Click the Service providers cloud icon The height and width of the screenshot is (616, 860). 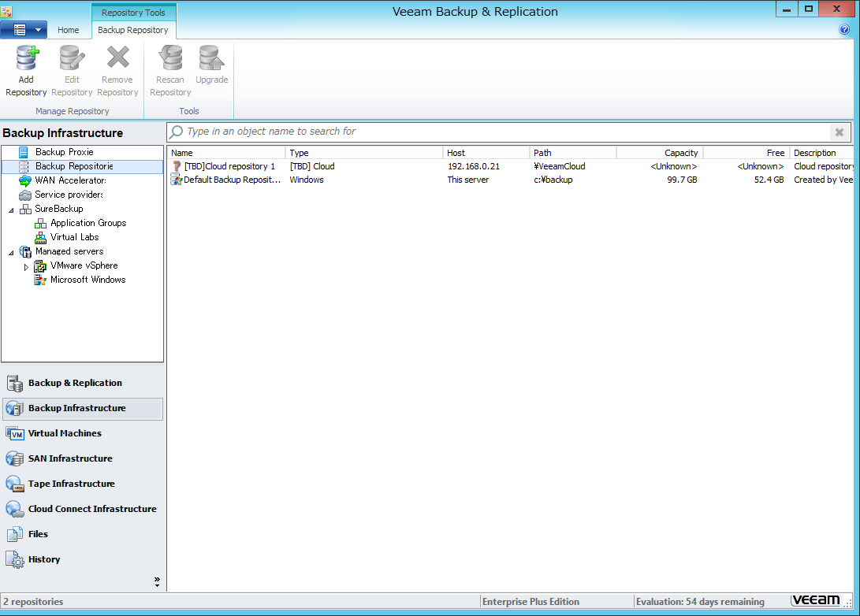point(25,195)
